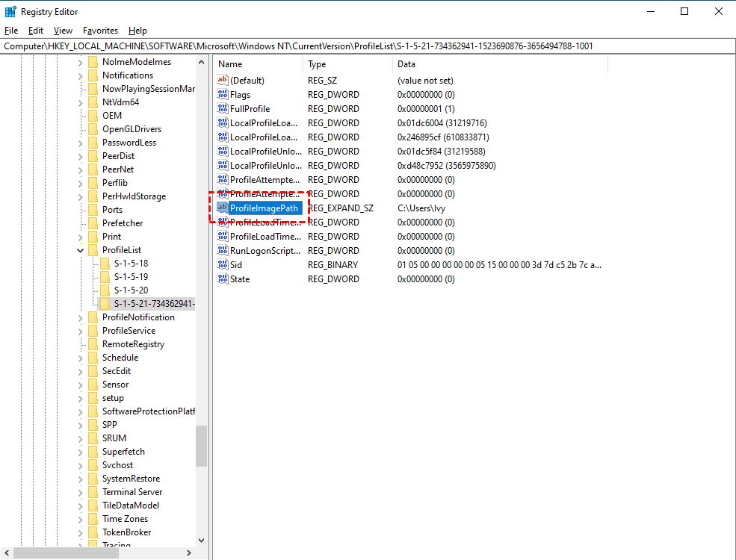
Task: Click the ProfileList folder icon
Action: click(93, 250)
